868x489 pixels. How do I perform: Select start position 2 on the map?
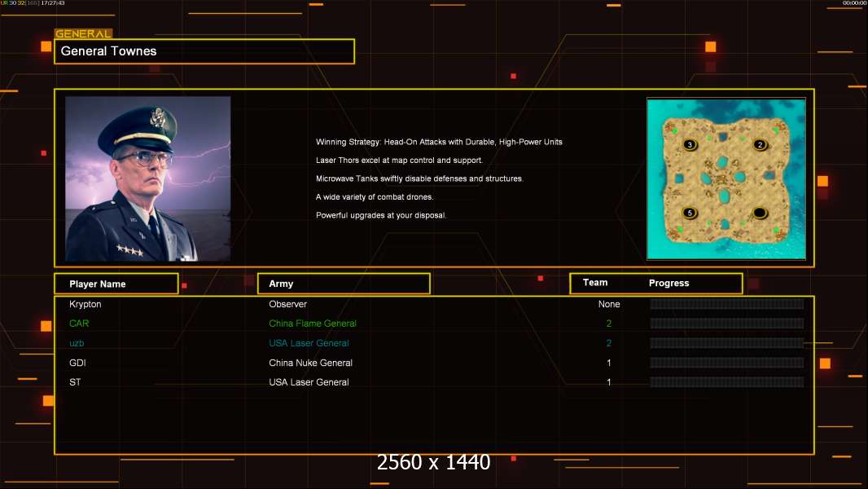[760, 144]
